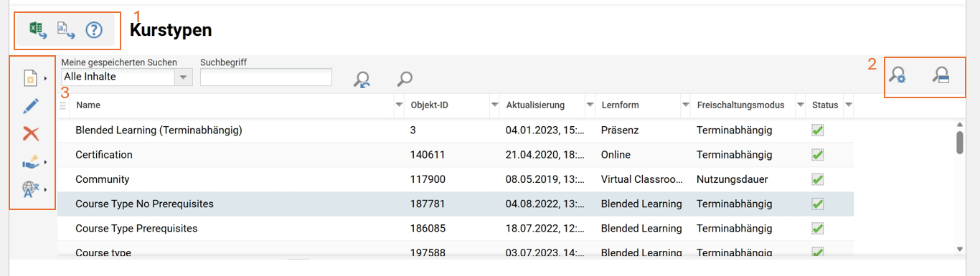Click Objekt-ID cell 186085

(x=428, y=229)
